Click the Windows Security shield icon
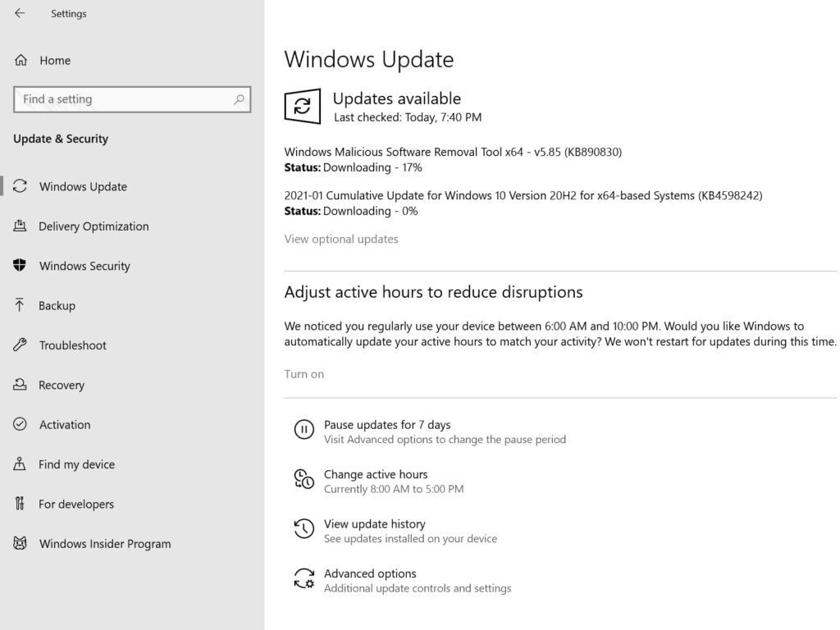The width and height of the screenshot is (840, 630). pos(20,266)
